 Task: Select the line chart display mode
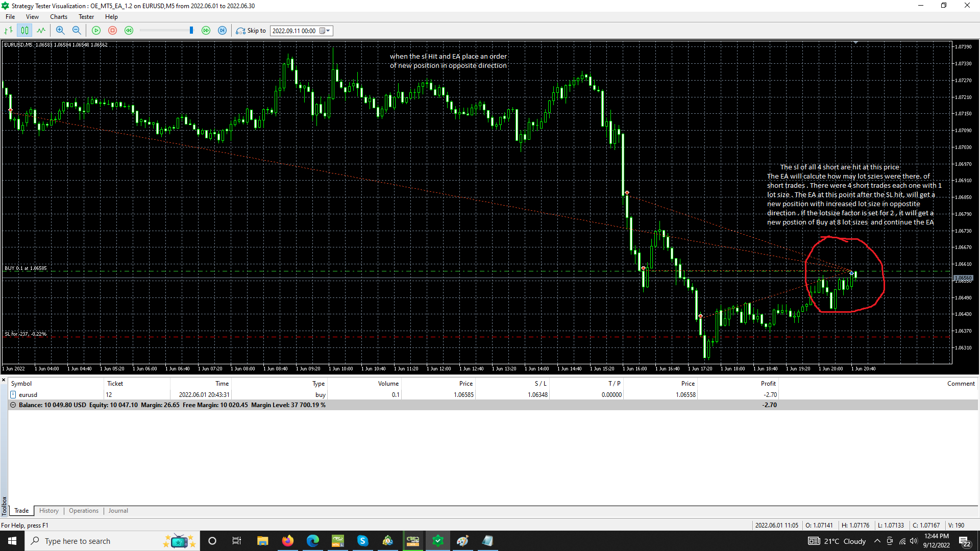[x=41, y=30]
